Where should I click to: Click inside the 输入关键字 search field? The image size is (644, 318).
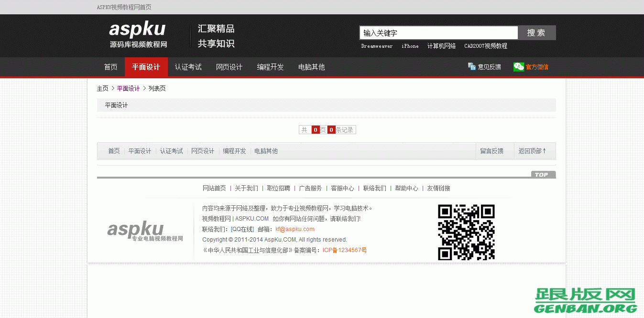click(438, 32)
